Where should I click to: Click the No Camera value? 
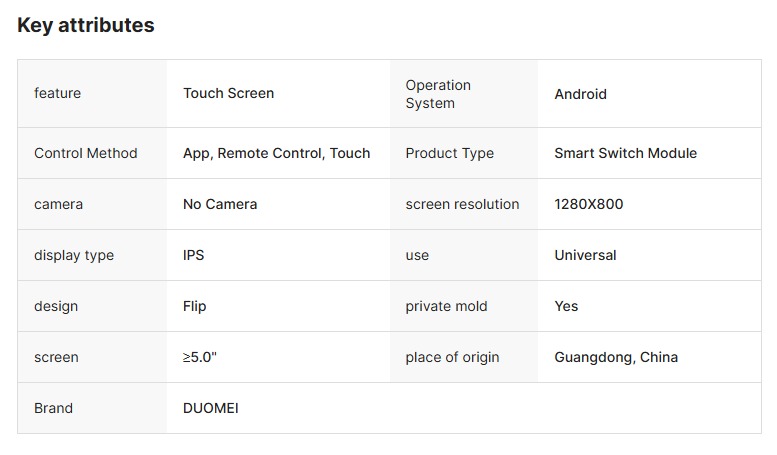click(x=220, y=204)
